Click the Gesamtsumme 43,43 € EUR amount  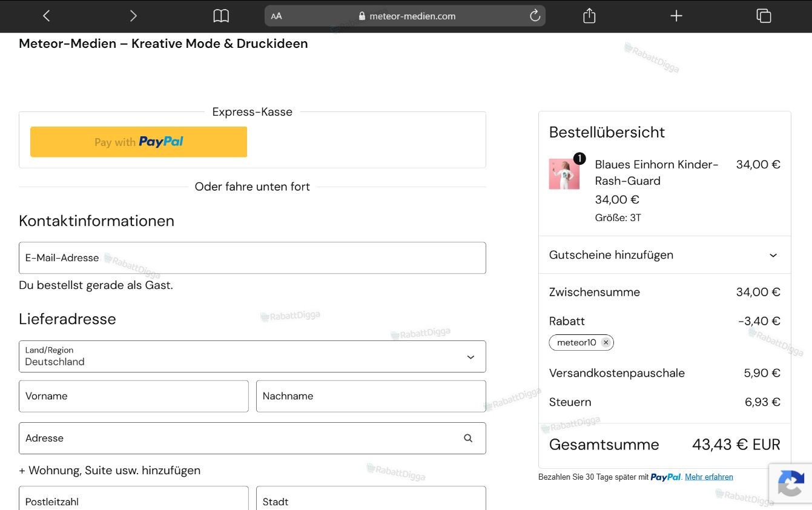coord(736,445)
